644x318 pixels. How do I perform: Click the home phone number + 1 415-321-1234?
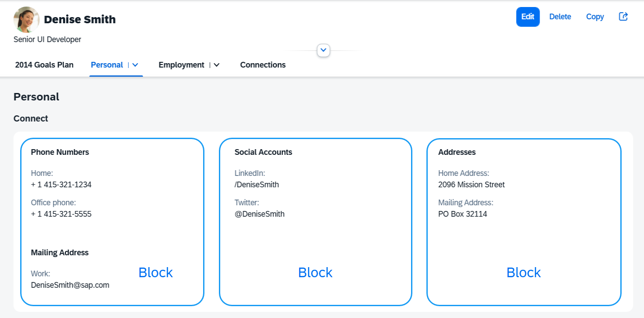click(61, 185)
